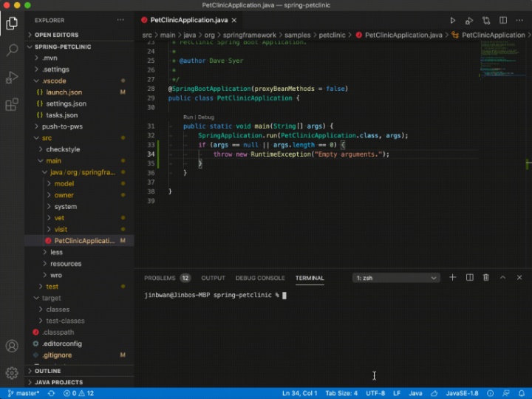Click the feedback icon in status bar

point(506,393)
